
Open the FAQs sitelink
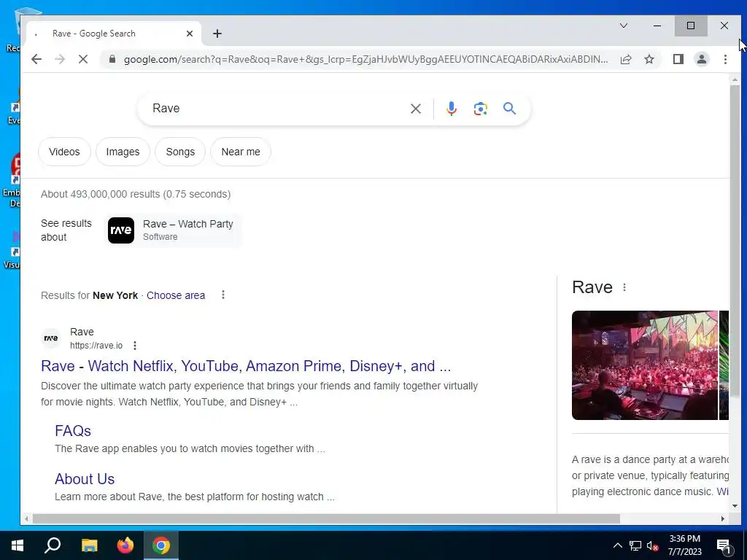click(x=73, y=430)
